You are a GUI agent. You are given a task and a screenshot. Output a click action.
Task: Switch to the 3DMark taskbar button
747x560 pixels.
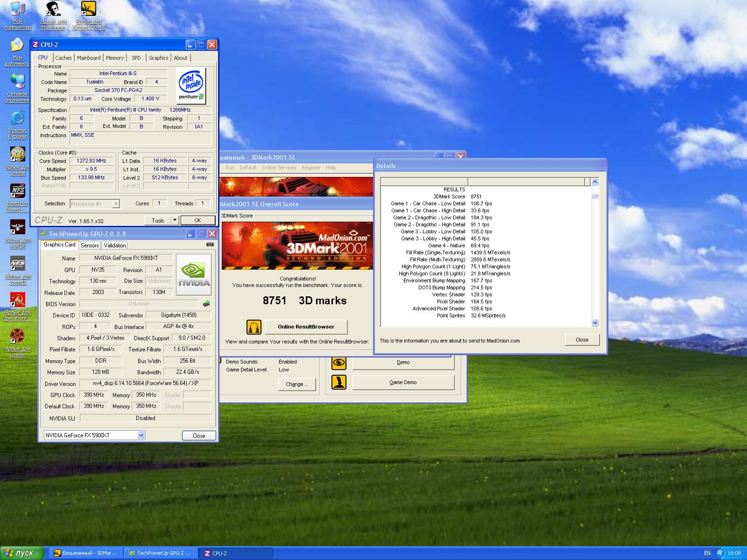click(x=87, y=553)
